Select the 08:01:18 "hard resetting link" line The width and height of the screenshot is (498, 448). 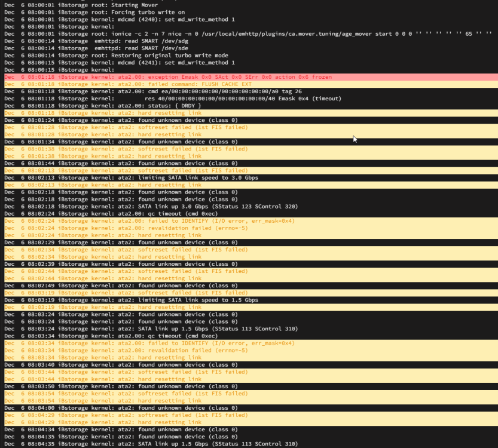[x=251, y=113]
